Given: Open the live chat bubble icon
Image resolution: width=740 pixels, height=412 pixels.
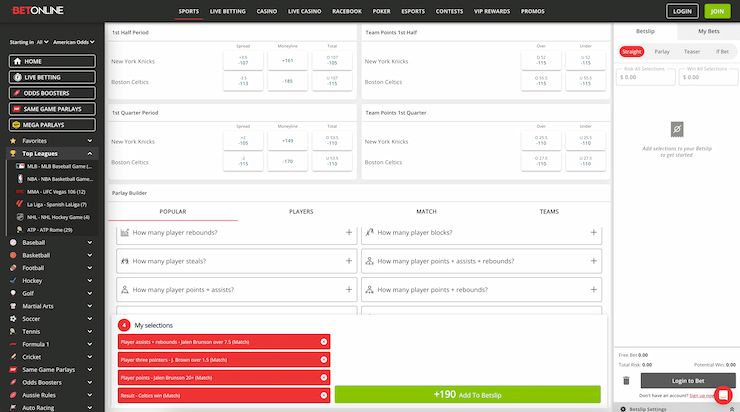Looking at the screenshot, I should point(723,395).
